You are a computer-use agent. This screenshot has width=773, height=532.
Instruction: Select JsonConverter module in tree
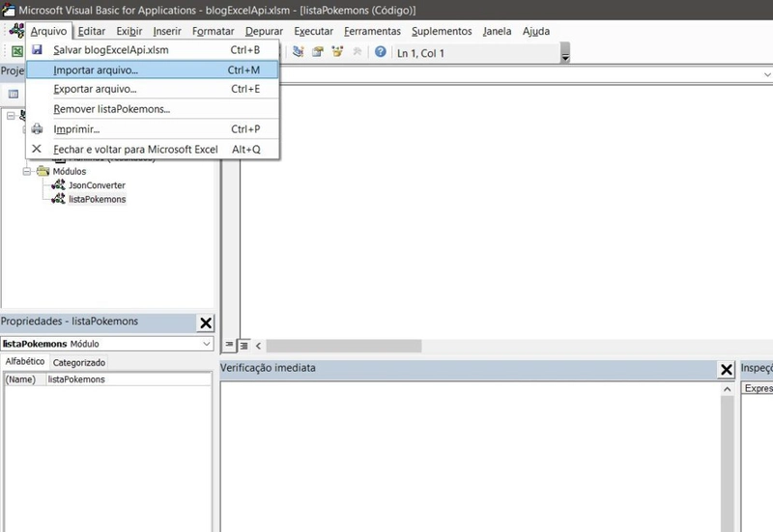point(97,185)
